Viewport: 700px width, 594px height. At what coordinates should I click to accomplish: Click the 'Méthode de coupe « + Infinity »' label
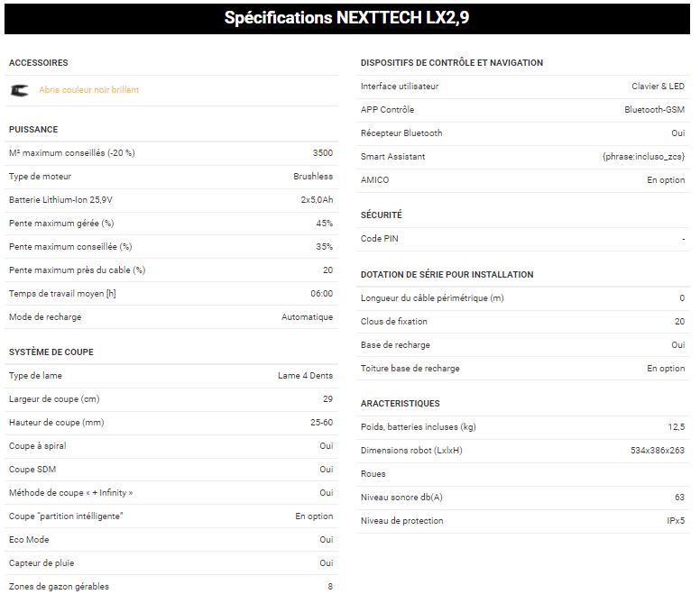pos(71,493)
